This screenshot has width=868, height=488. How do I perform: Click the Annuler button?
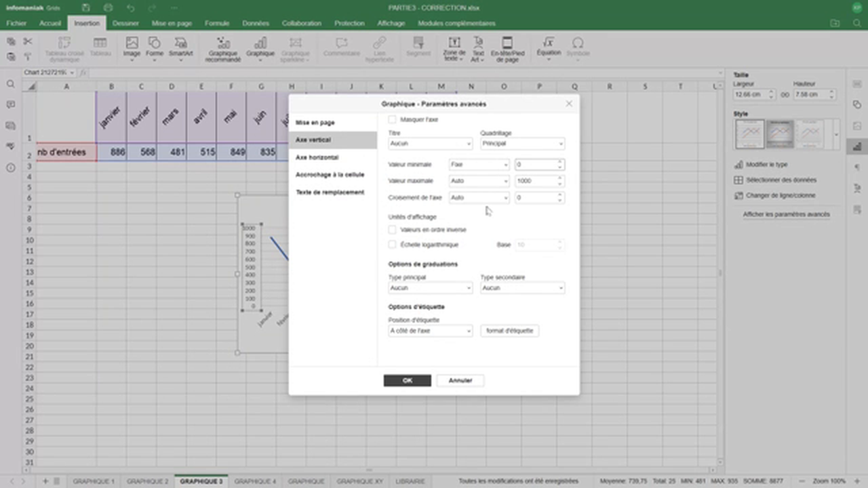(x=460, y=380)
